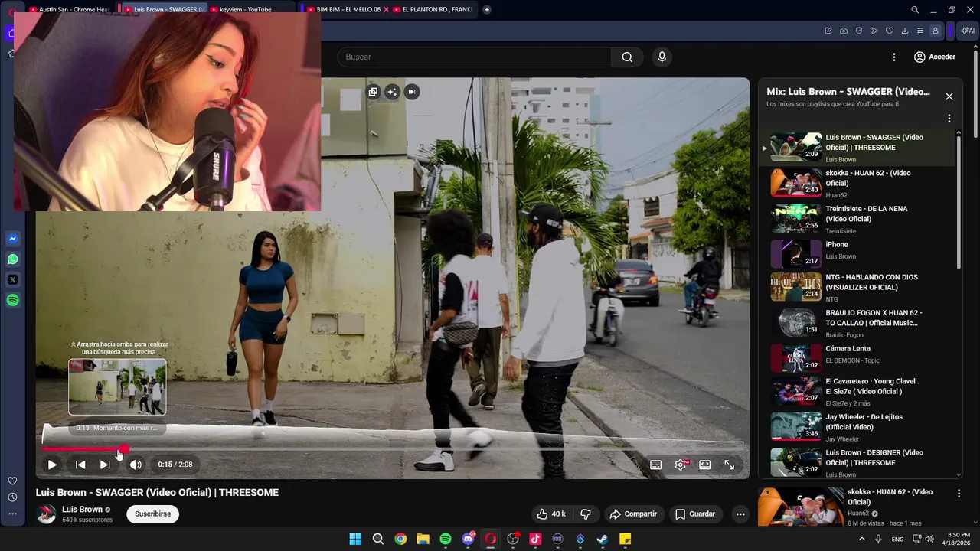Switch to the Austin San tab

[69, 9]
